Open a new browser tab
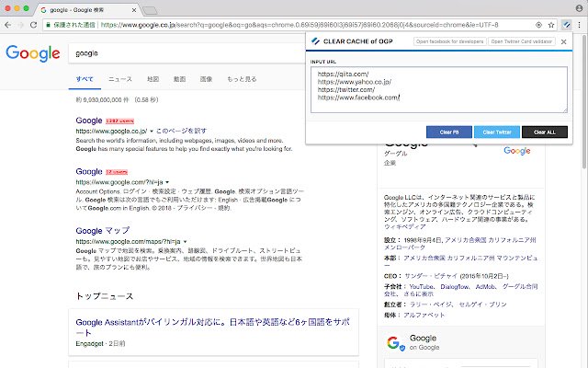 150,10
